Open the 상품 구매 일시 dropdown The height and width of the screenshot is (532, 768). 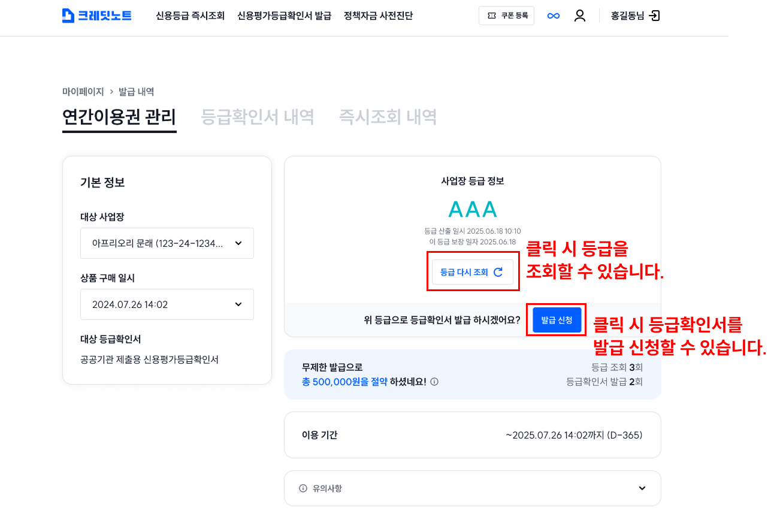coord(167,304)
